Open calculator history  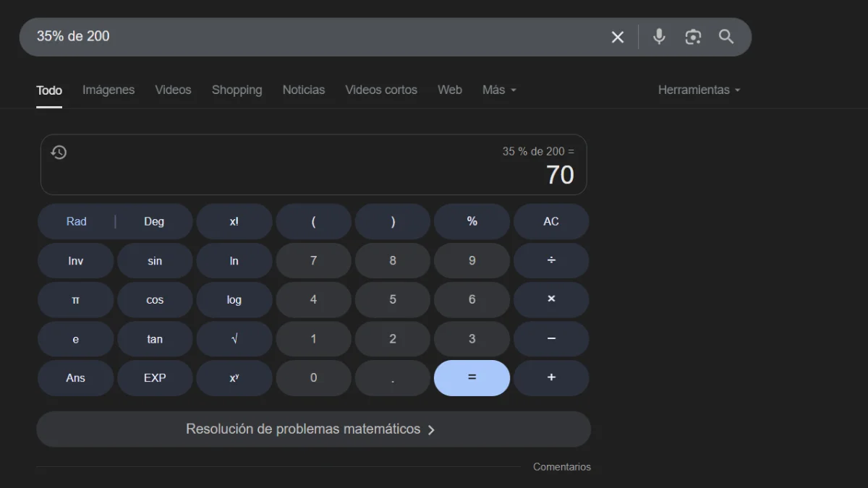(x=59, y=152)
